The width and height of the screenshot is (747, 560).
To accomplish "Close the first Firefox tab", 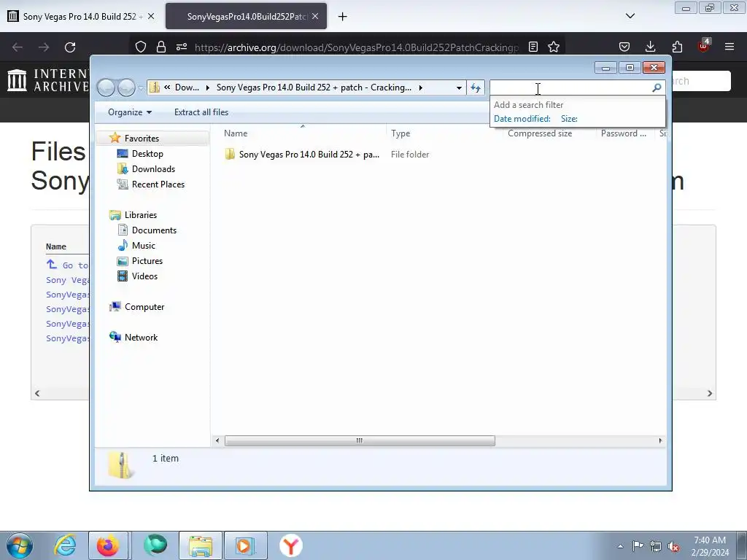I will tap(151, 16).
